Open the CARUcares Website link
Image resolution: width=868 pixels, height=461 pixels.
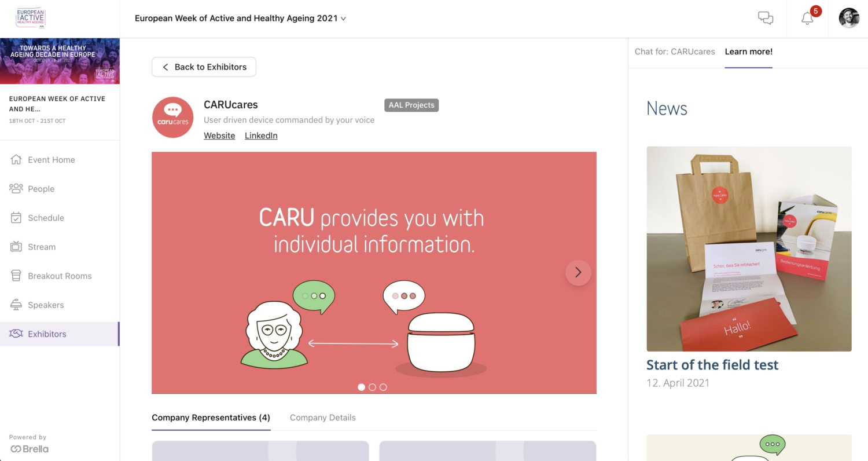tap(219, 135)
